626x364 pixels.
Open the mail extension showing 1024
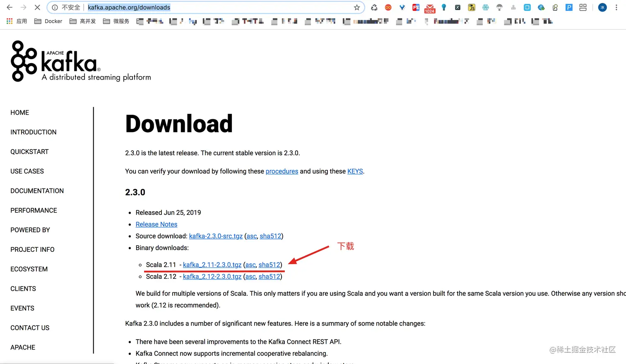click(x=430, y=8)
